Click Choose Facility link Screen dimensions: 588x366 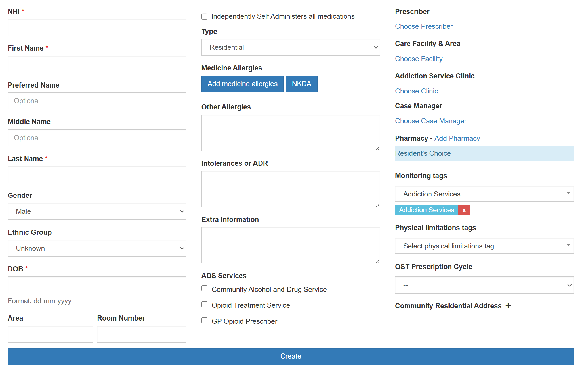pyautogui.click(x=419, y=59)
